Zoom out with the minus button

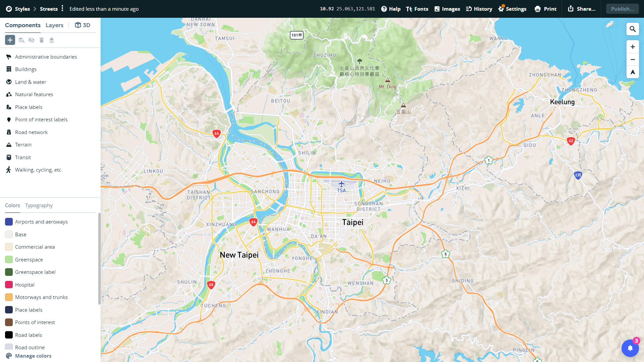point(633,60)
